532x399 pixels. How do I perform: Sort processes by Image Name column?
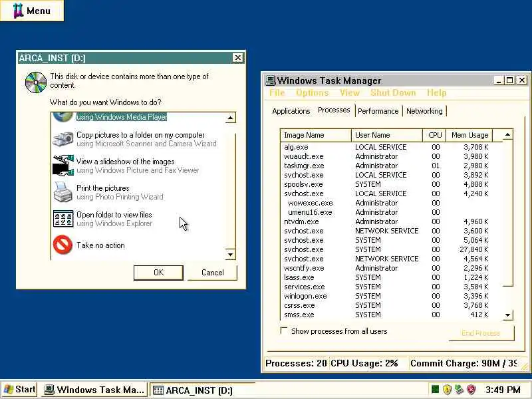(315, 135)
